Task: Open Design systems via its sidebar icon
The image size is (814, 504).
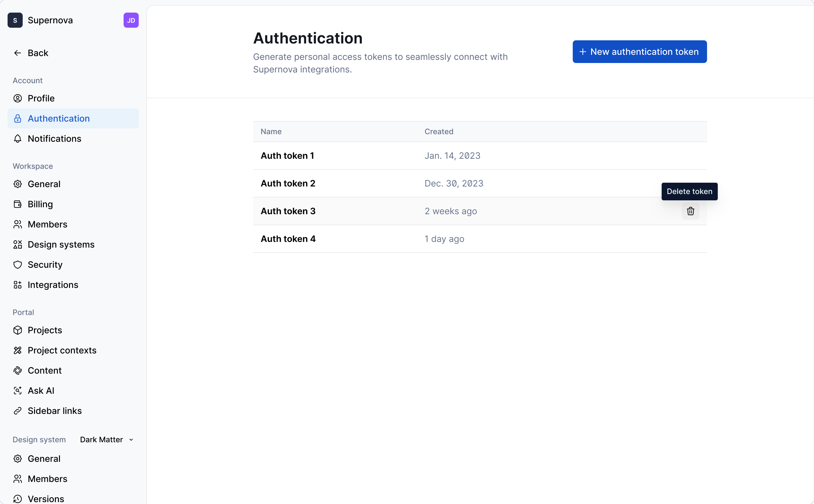Action: coord(18,244)
